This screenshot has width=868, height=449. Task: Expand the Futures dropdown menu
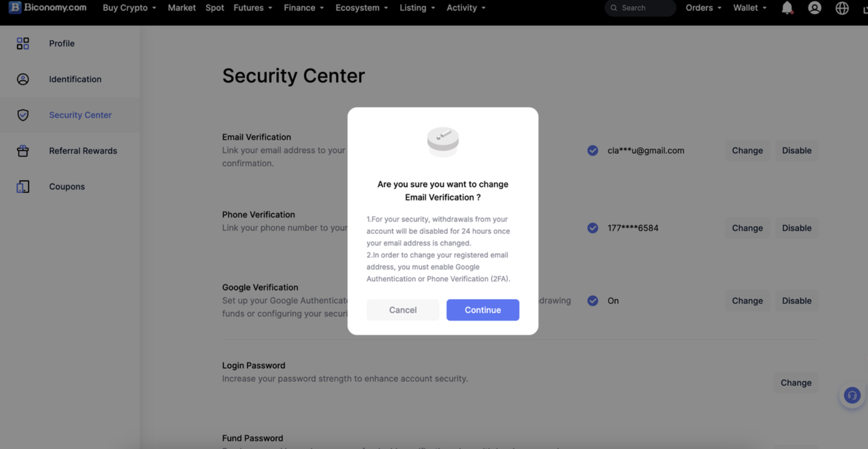[253, 8]
